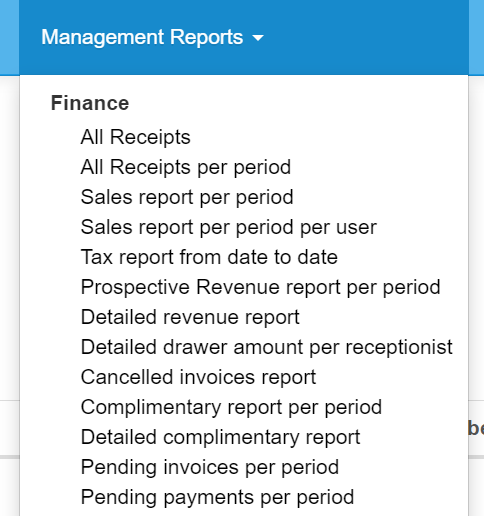Select the All Receipts report
This screenshot has width=484, height=516.
coord(135,137)
